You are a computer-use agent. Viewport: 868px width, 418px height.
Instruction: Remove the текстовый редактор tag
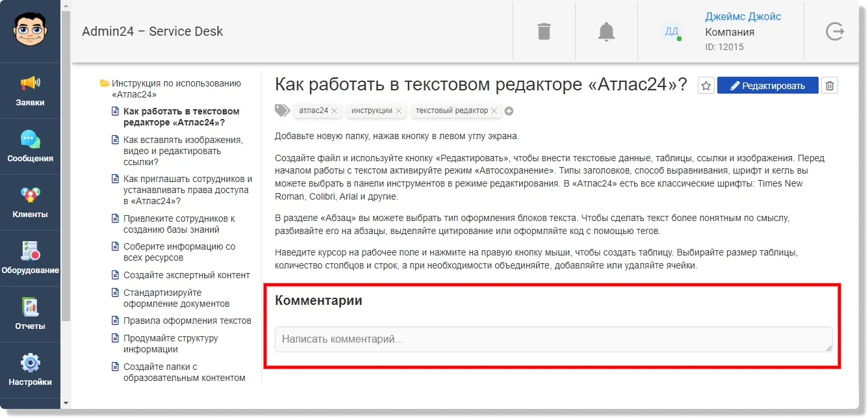click(x=494, y=111)
